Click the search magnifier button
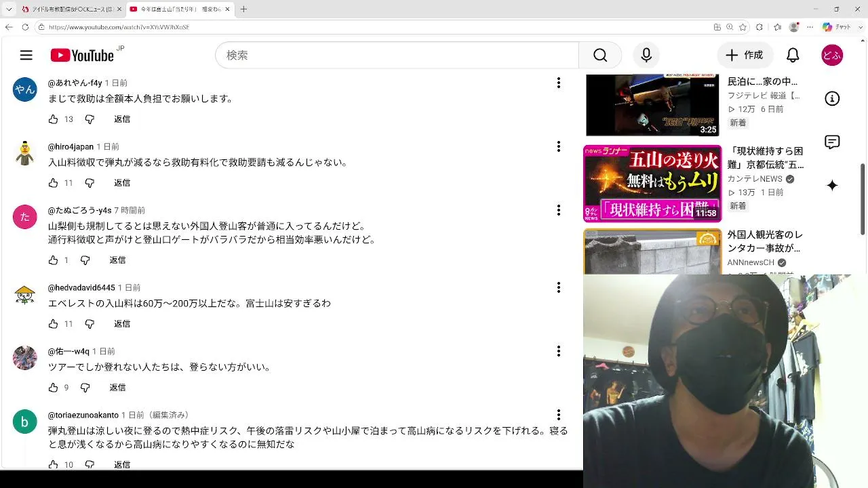 [600, 56]
